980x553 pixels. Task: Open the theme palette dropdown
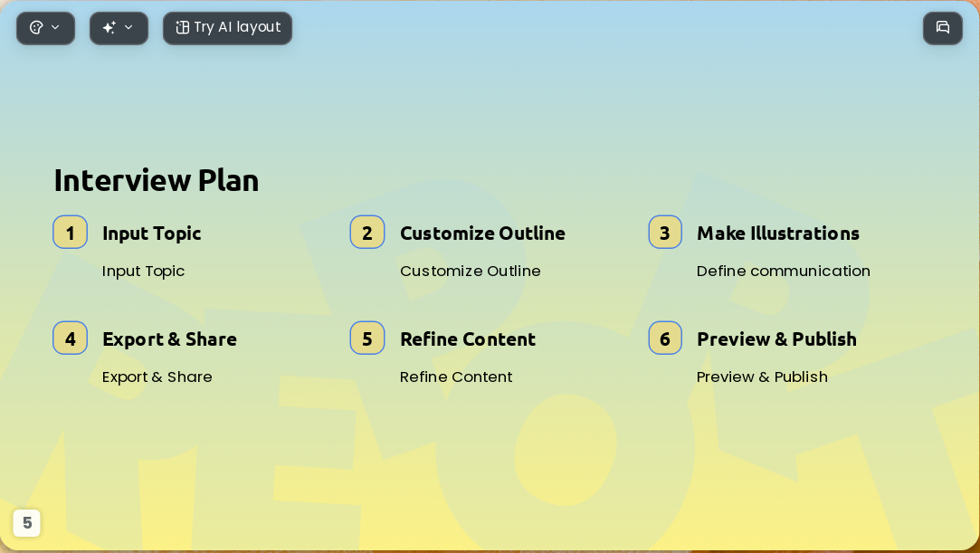coord(45,28)
